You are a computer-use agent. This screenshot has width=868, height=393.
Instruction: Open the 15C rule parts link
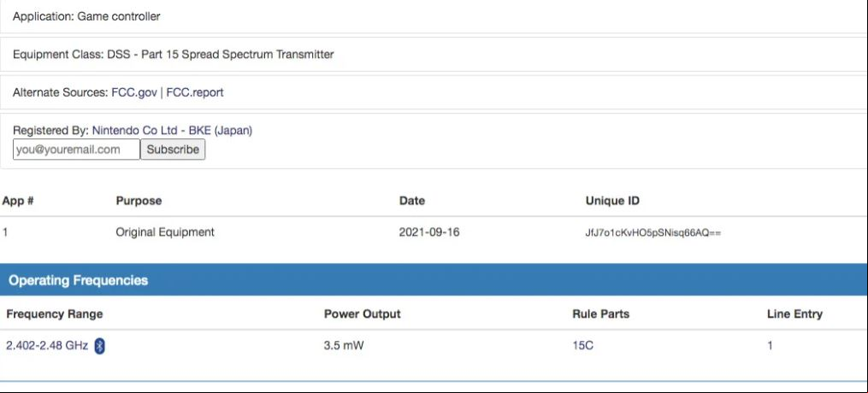coord(583,346)
